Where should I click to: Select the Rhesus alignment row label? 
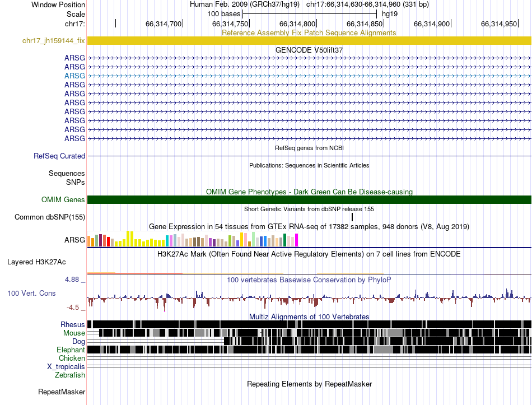[73, 324]
